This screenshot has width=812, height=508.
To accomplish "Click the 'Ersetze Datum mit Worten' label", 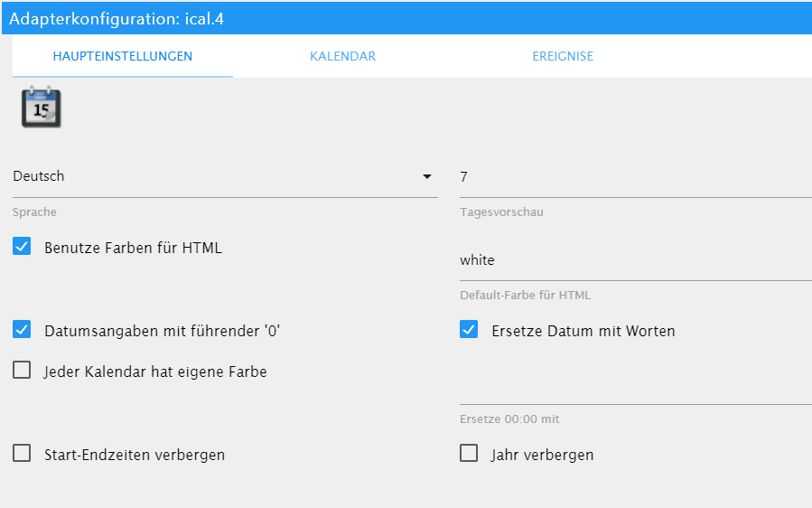I will 583,331.
